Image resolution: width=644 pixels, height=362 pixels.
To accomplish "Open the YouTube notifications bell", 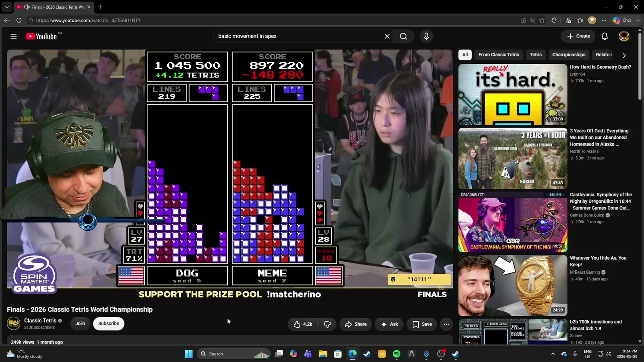I will [605, 36].
